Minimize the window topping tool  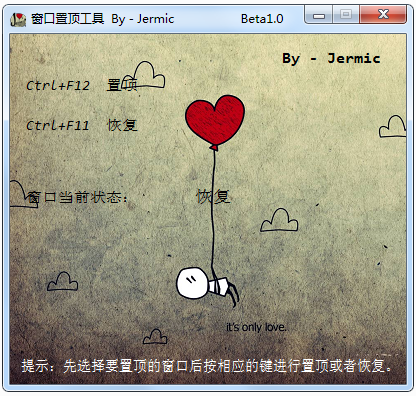319,15
